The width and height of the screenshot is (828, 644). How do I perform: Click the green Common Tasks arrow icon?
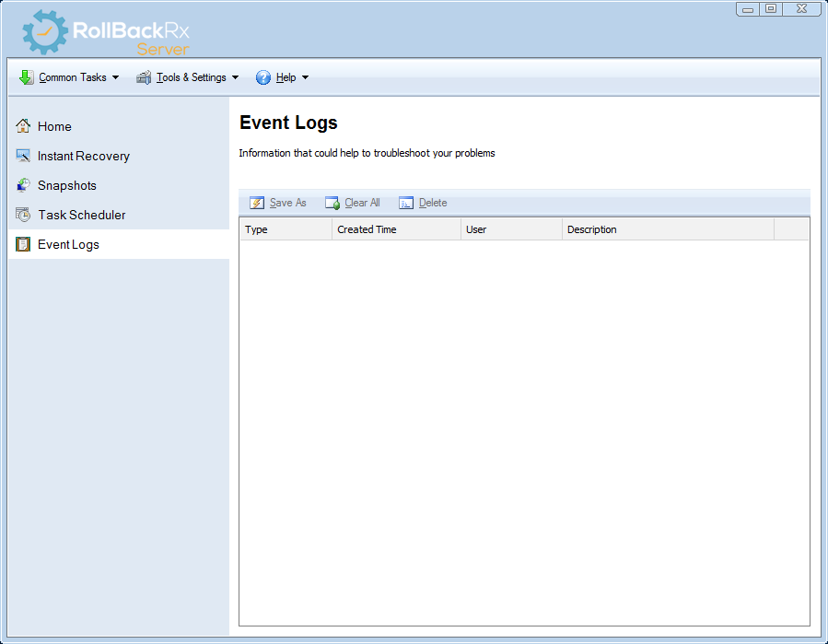tap(26, 77)
